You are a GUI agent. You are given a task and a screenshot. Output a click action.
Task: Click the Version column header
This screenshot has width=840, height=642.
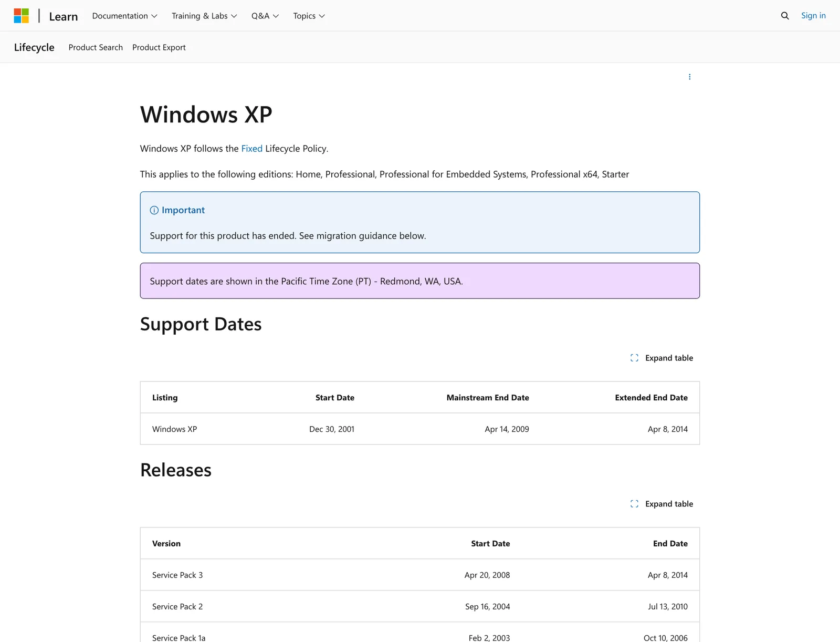coord(166,544)
